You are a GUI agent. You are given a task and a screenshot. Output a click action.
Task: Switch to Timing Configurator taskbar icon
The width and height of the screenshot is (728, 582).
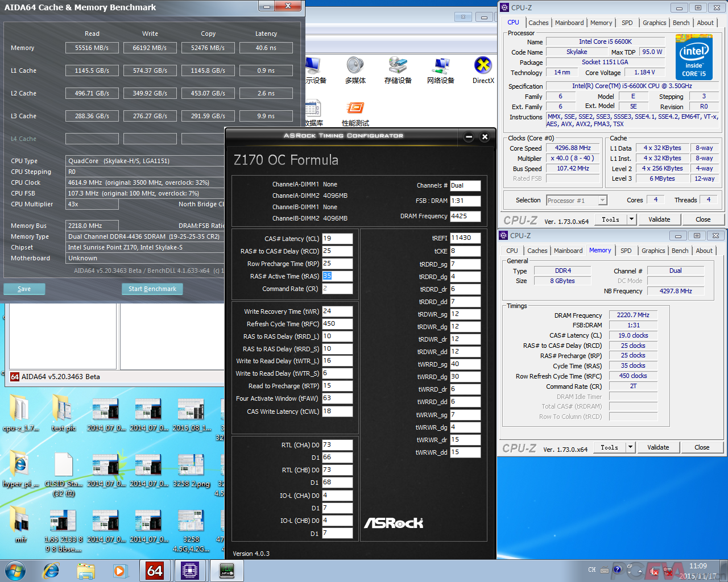click(x=226, y=570)
